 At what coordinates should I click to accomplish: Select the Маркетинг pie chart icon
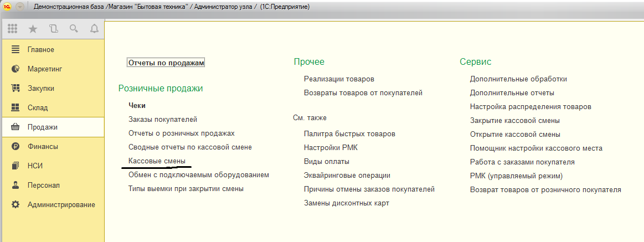tap(16, 69)
